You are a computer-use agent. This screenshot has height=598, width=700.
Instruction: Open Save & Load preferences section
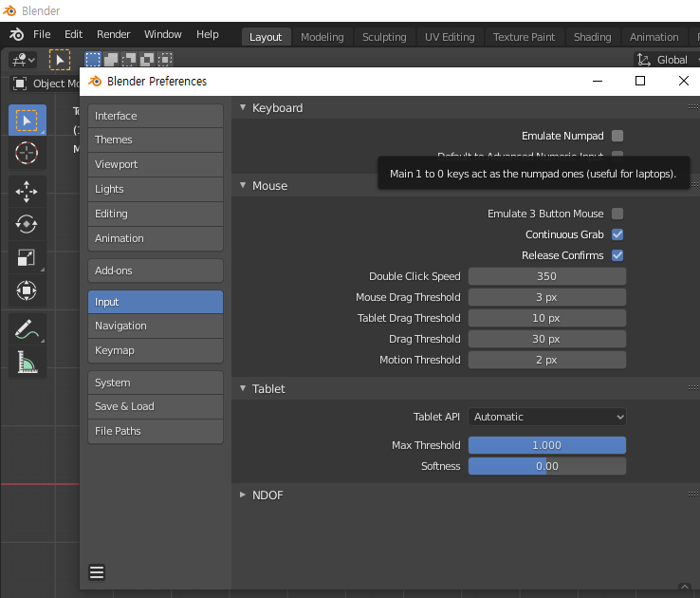coord(156,406)
